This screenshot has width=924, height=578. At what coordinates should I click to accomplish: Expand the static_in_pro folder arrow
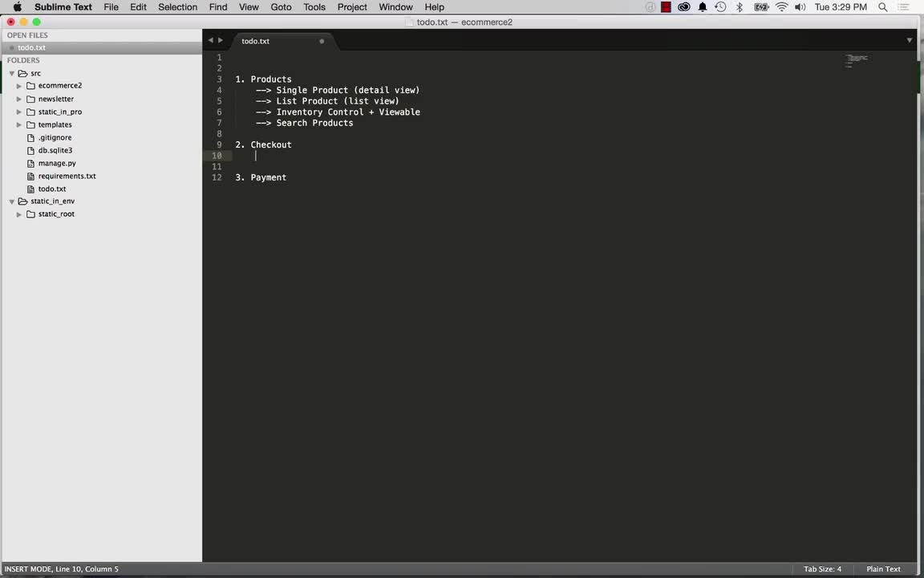pos(19,112)
